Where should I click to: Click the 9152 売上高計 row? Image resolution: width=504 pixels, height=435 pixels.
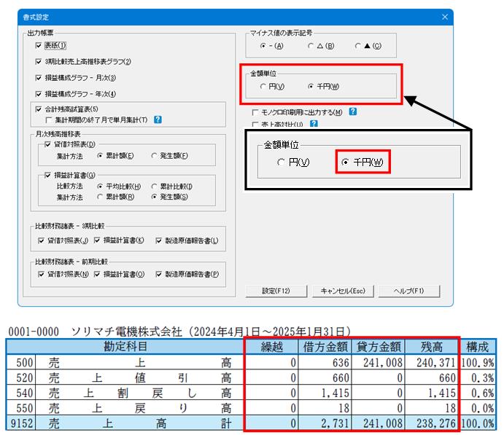pos(251,423)
